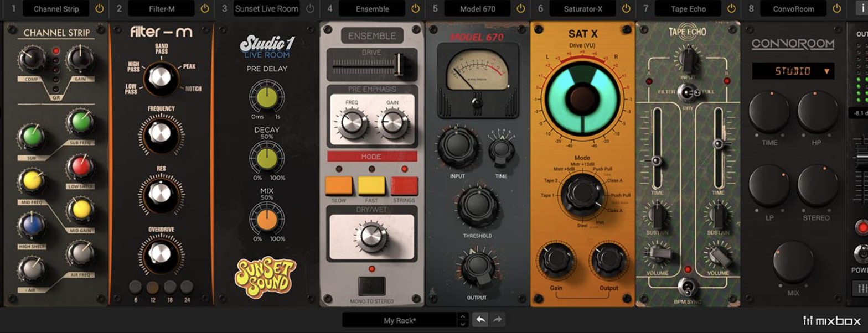
Task: Select SLOW mode orange button on Ensemble
Action: (x=339, y=186)
